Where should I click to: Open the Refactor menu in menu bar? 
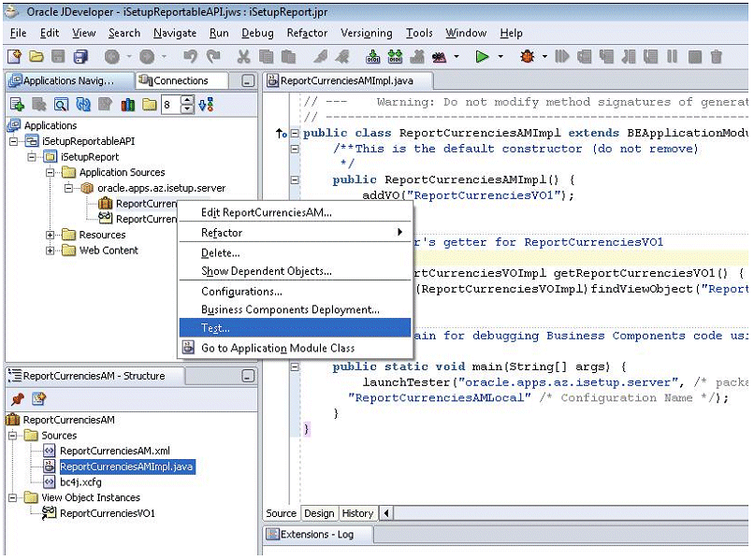[x=307, y=33]
